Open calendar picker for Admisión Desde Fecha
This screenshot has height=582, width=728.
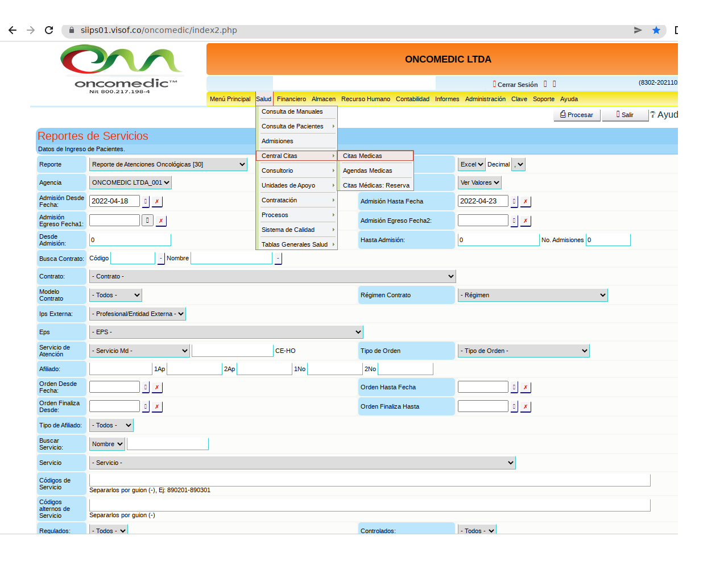tap(146, 201)
